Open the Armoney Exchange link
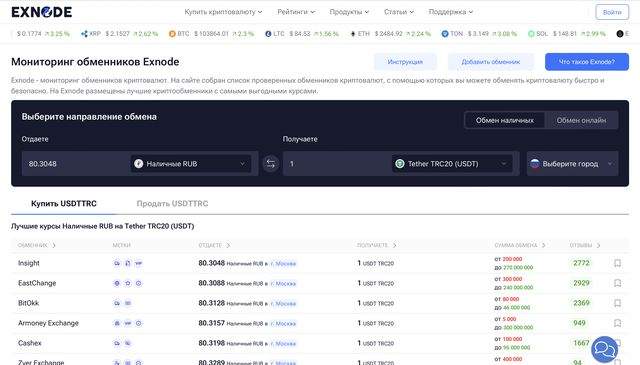640x365 pixels. pyautogui.click(x=48, y=323)
